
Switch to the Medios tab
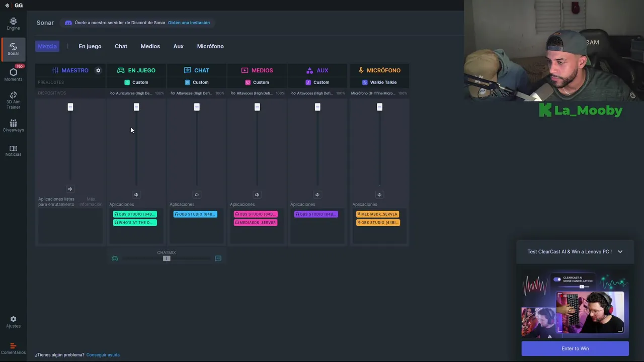pos(150,46)
